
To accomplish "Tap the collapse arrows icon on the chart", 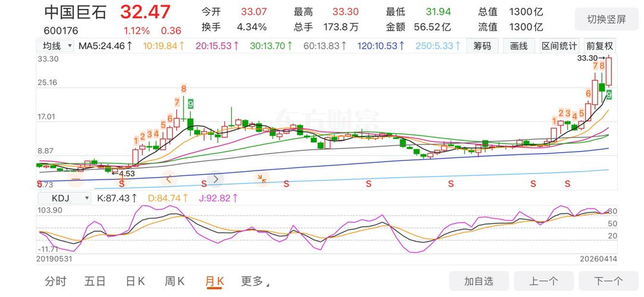I will [262, 179].
